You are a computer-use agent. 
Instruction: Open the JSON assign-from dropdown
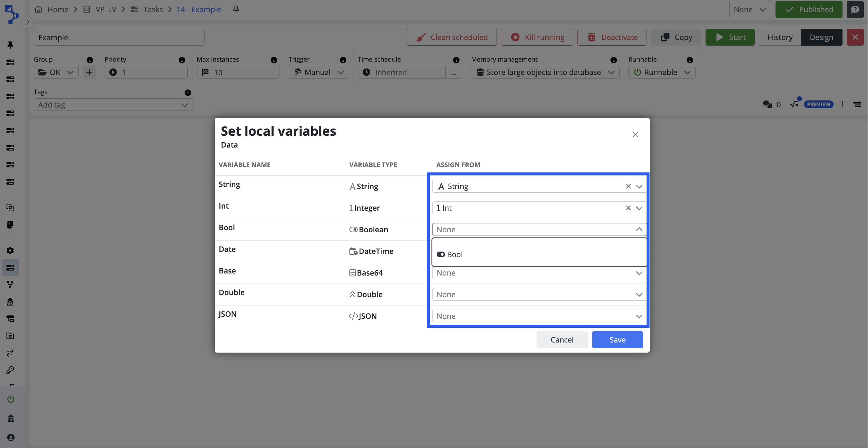coord(539,316)
